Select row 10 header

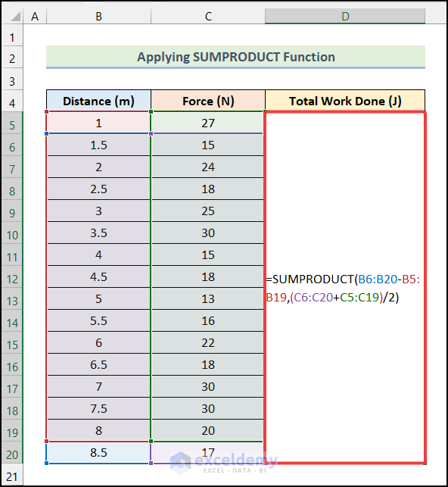(x=12, y=233)
